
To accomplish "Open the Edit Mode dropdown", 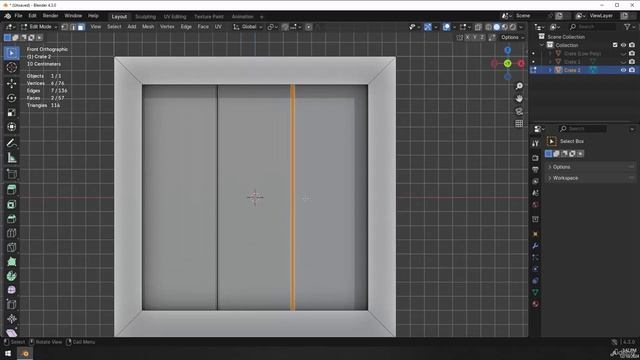I will click(39, 27).
